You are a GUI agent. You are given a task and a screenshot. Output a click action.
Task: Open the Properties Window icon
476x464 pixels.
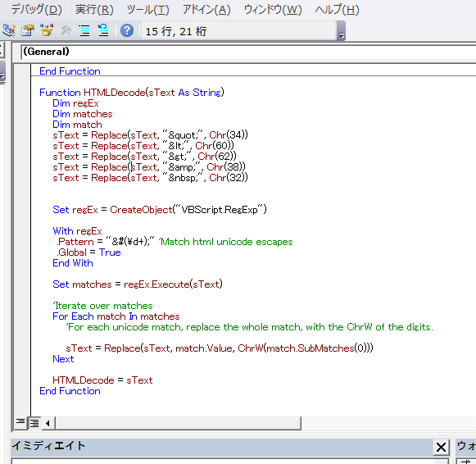pos(28,30)
